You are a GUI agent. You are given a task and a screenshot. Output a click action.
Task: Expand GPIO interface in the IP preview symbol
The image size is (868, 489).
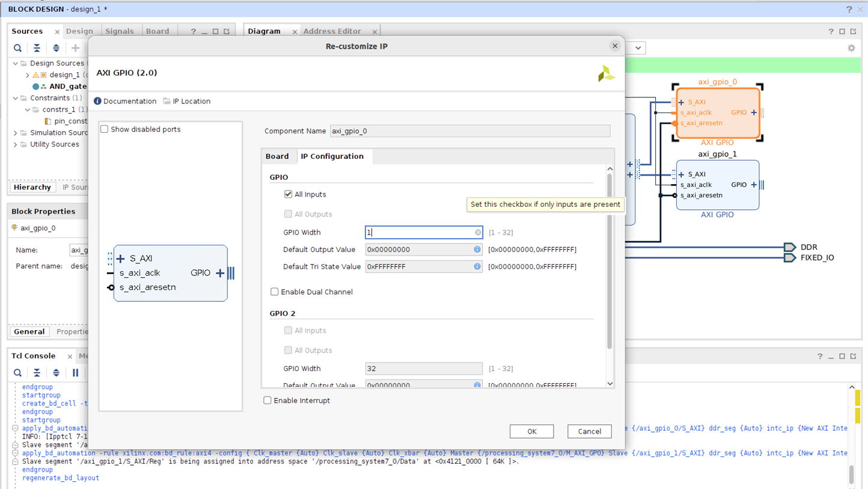[220, 273]
